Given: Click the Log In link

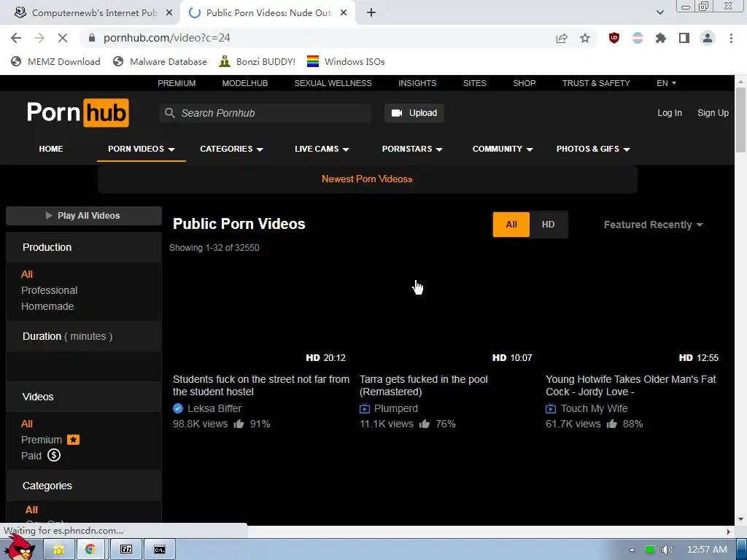Looking at the screenshot, I should click(x=670, y=113).
